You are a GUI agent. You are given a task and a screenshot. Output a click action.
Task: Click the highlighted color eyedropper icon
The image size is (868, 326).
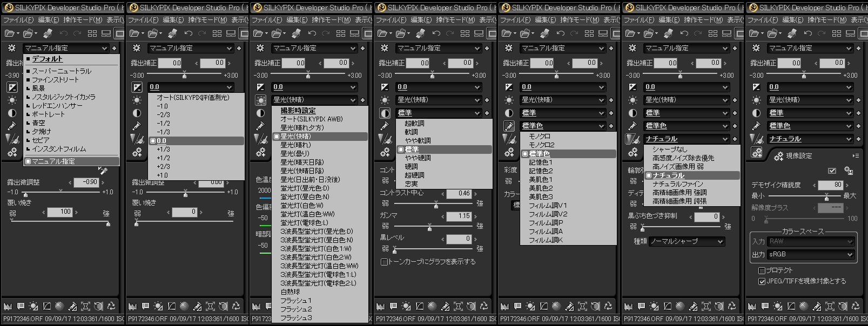509,126
